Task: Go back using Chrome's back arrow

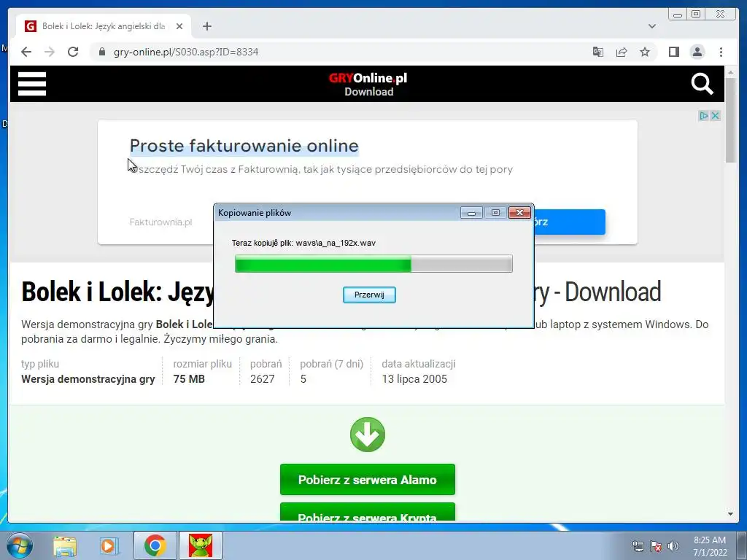Action: (26, 52)
